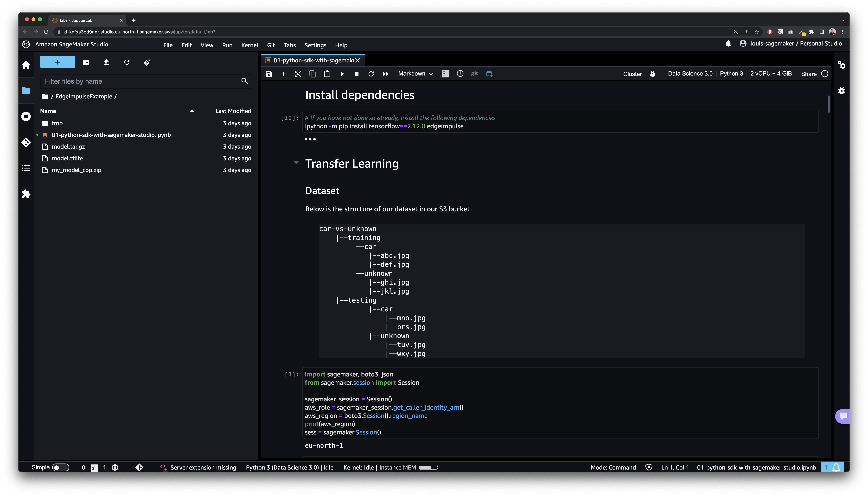The image size is (868, 496).
Task: Open the notifications bell in the header
Action: click(x=728, y=44)
